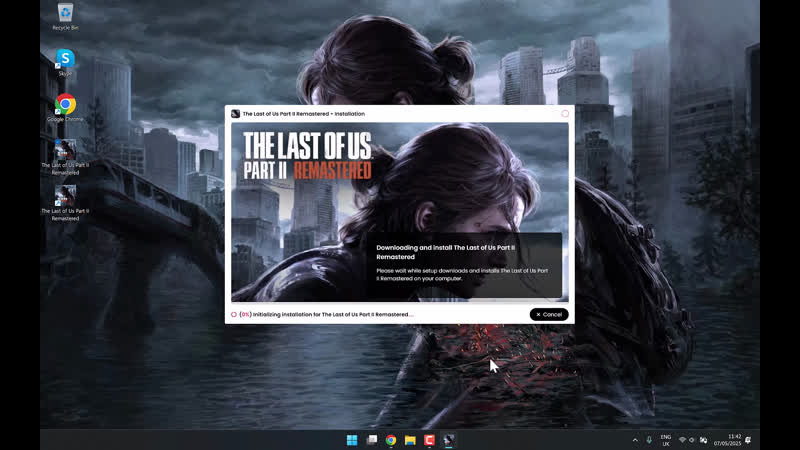This screenshot has width=800, height=450.
Task: Cancel the game installation
Action: pyautogui.click(x=549, y=314)
